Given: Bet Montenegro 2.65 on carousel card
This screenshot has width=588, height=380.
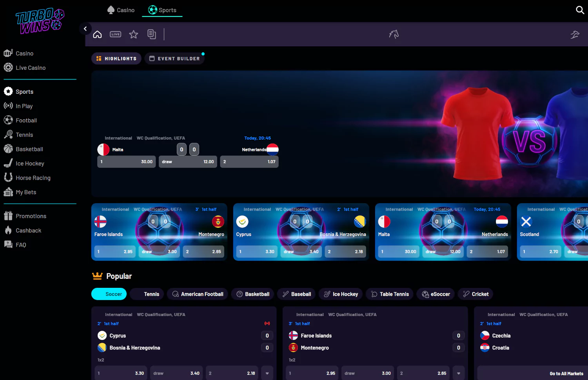Looking at the screenshot, I should click(x=203, y=252).
